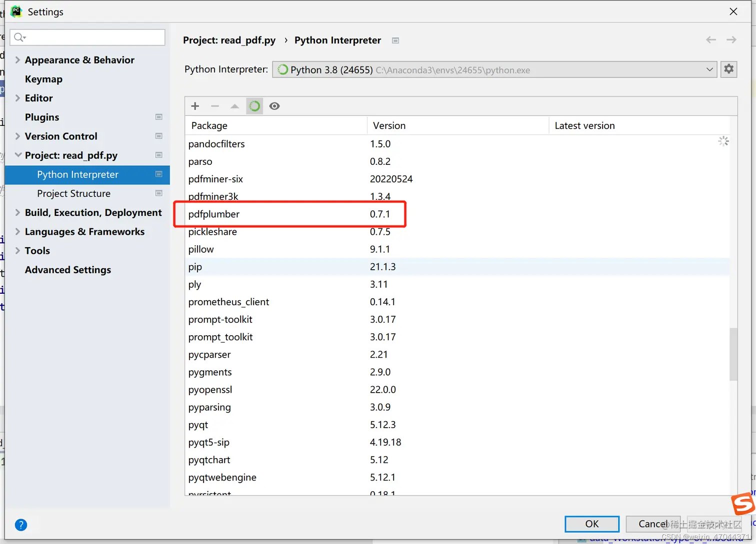
Task: Click the Project: read_pdf.py breadcrumb
Action: pos(229,40)
